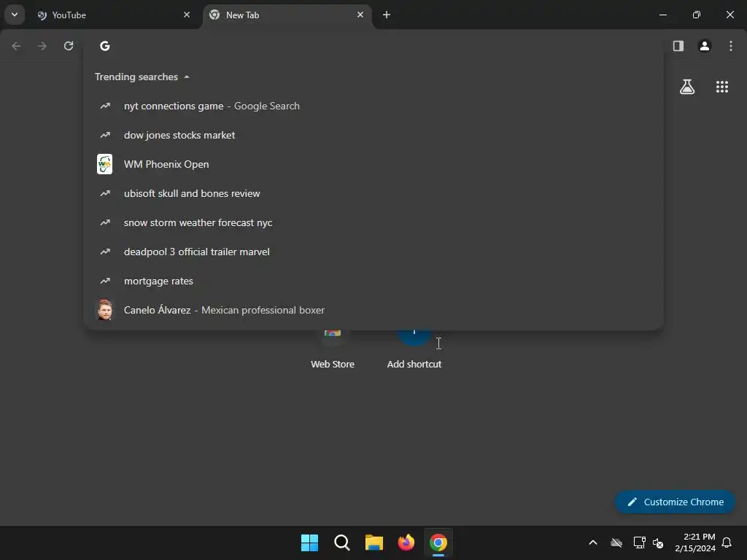Click Chrome icon in taskbar
The width and height of the screenshot is (747, 560).
(438, 542)
